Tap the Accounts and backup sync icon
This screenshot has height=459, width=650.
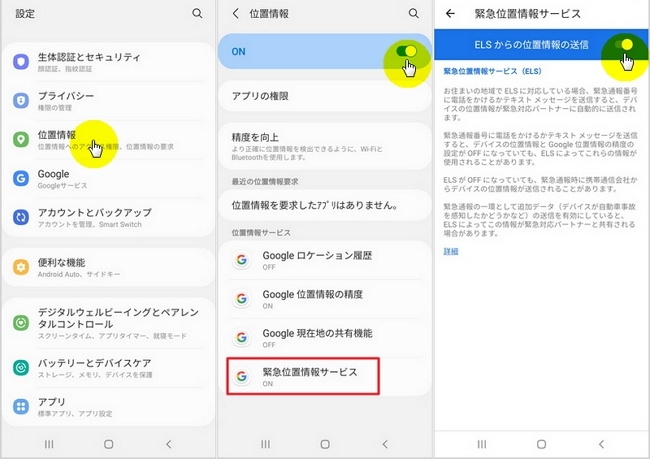pyautogui.click(x=21, y=217)
